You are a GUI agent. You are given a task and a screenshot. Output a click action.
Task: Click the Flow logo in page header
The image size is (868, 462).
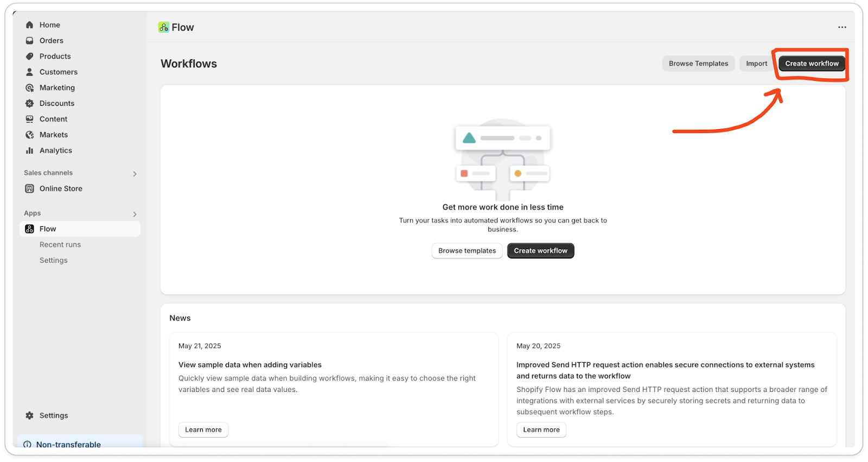pyautogui.click(x=164, y=27)
